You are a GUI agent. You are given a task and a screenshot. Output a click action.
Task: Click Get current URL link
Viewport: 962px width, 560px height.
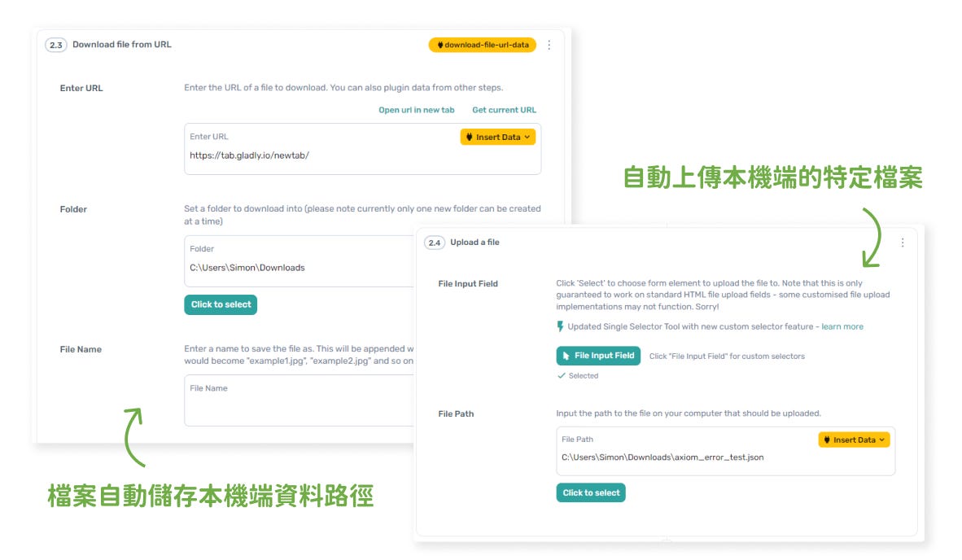[x=504, y=110]
